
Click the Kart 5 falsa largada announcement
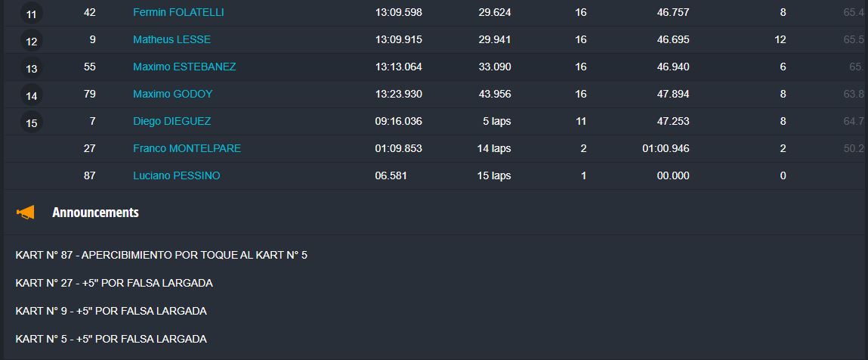coord(111,339)
